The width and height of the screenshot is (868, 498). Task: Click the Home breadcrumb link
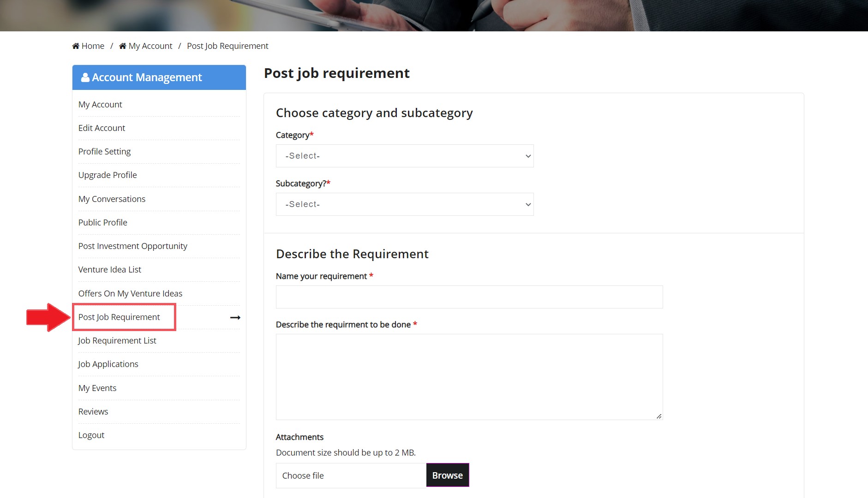[93, 46]
